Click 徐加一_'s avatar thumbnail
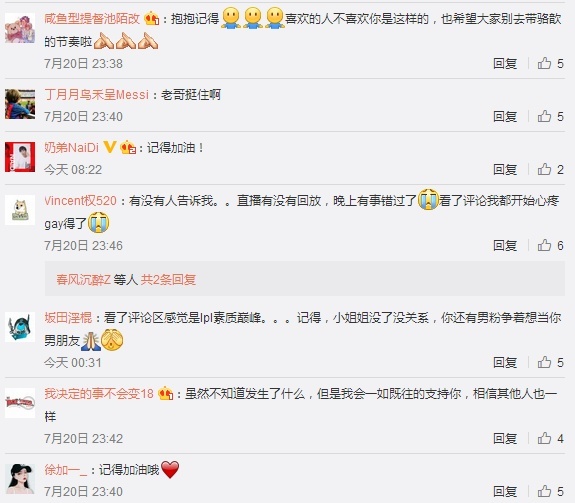Image resolution: width=575 pixels, height=503 pixels. tap(20, 479)
